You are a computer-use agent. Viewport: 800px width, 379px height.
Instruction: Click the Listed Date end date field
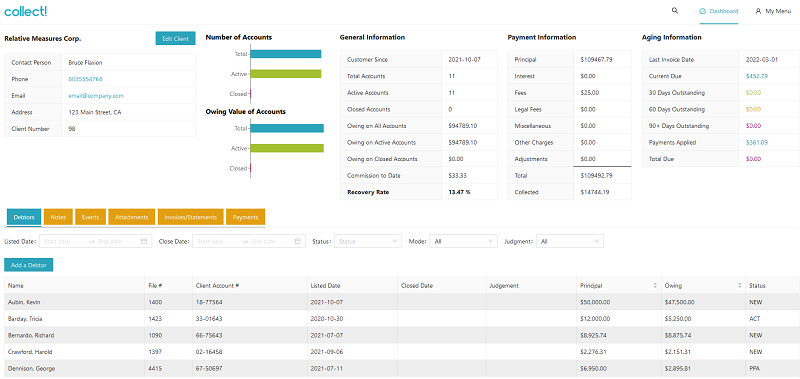click(116, 241)
